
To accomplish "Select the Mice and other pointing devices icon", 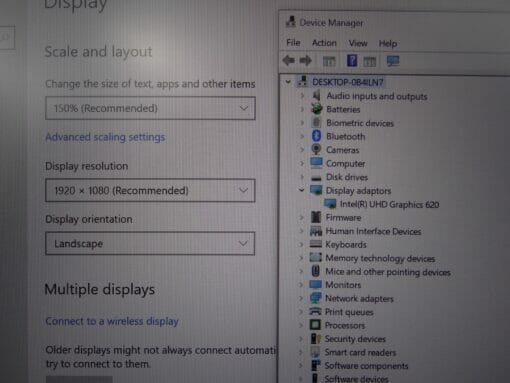I will [x=315, y=271].
